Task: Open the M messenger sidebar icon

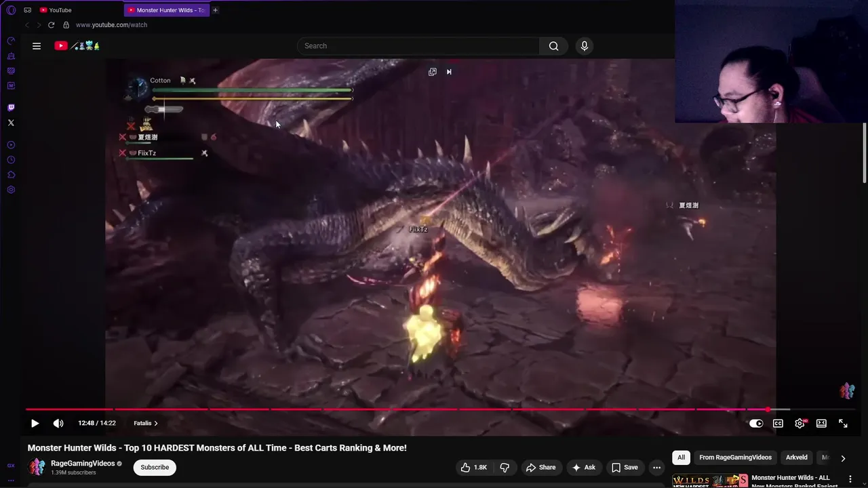Action: 11,86
